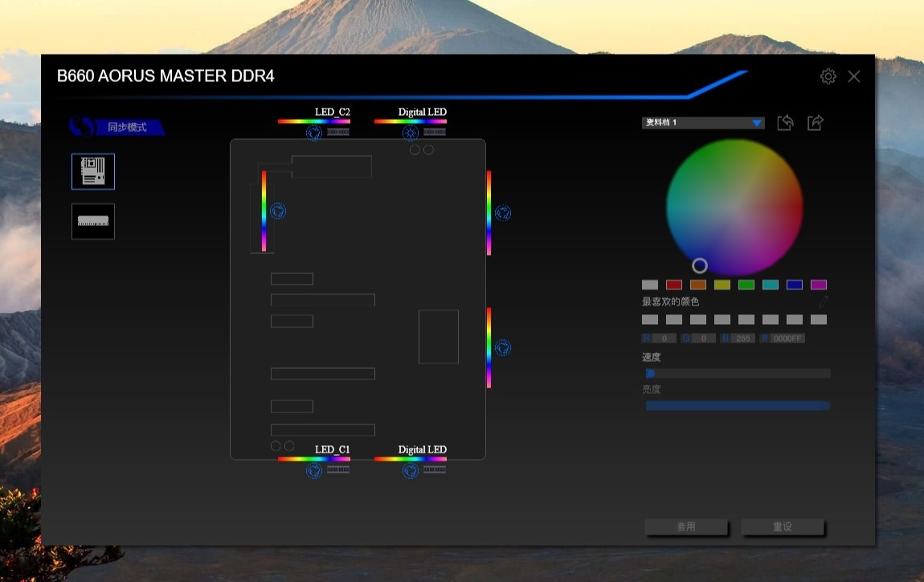Click the 速度 speed slider track
Image resolution: width=924 pixels, height=582 pixels.
click(738, 374)
